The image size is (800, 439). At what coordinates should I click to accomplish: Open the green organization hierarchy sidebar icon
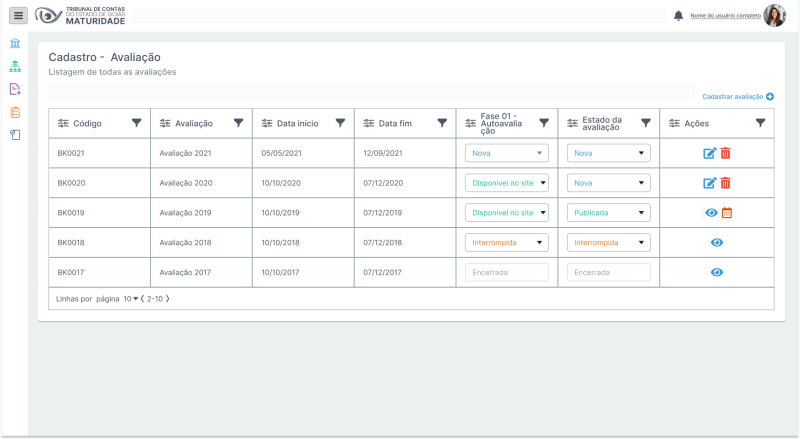[x=15, y=67]
